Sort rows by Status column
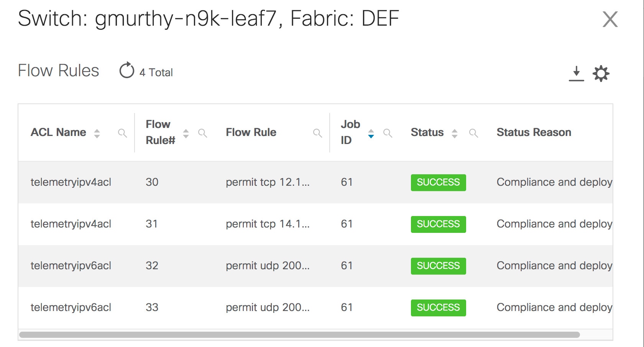This screenshot has width=644, height=347. [x=455, y=133]
